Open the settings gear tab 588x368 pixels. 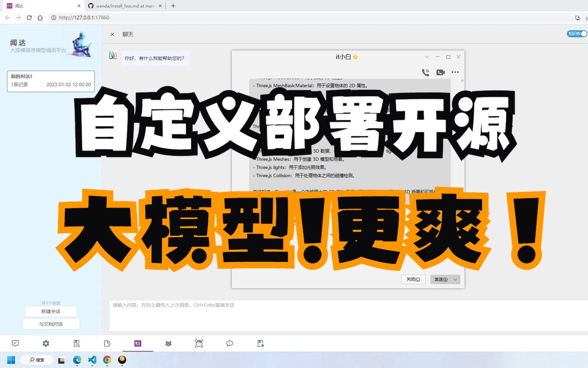pyautogui.click(x=46, y=343)
